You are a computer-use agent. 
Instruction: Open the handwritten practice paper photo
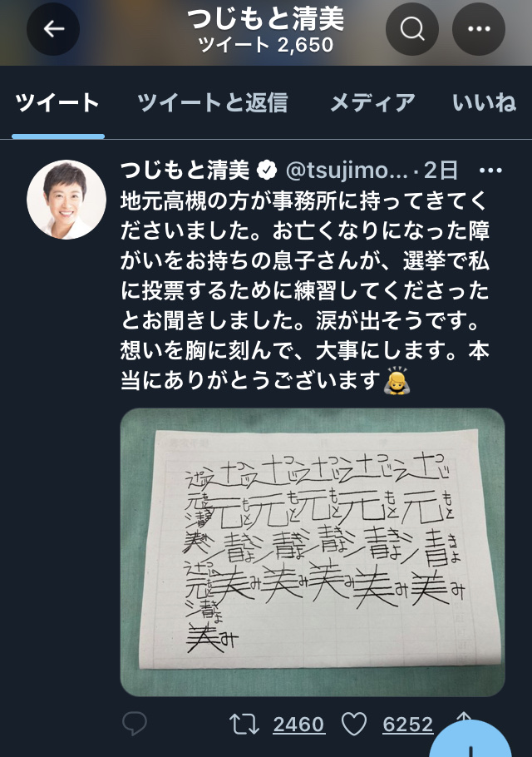click(x=313, y=552)
